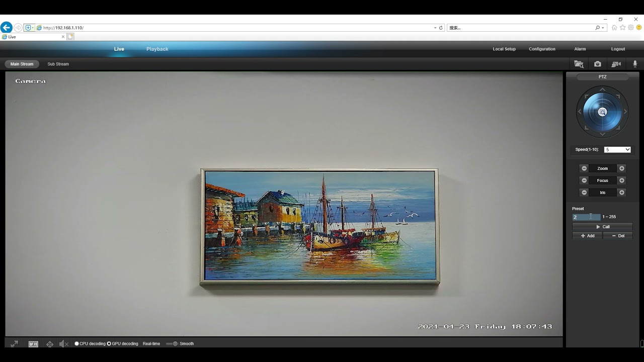Pan the PTZ camera left

click(580, 112)
